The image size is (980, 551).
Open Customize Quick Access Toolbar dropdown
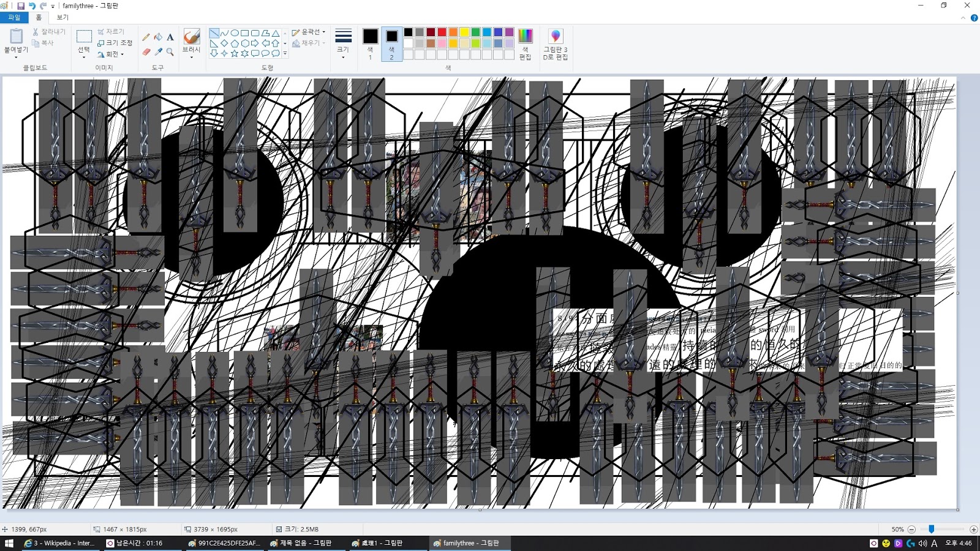pyautogui.click(x=53, y=6)
